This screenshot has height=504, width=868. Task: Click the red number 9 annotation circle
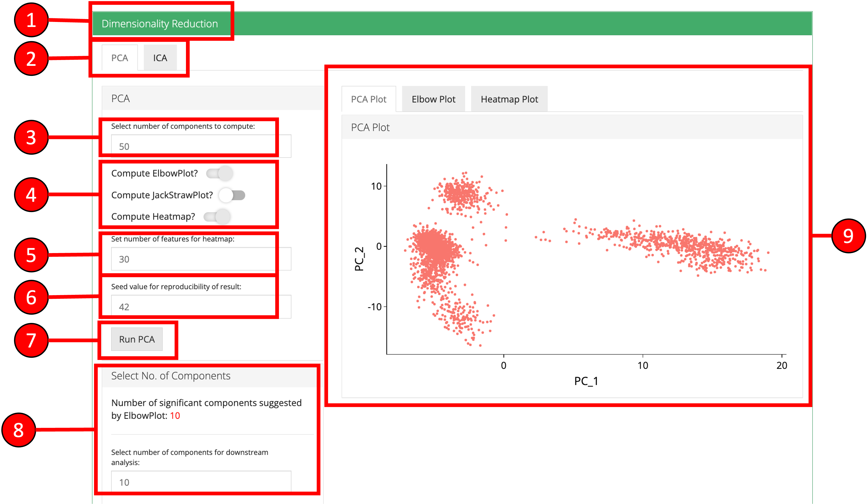tap(848, 236)
